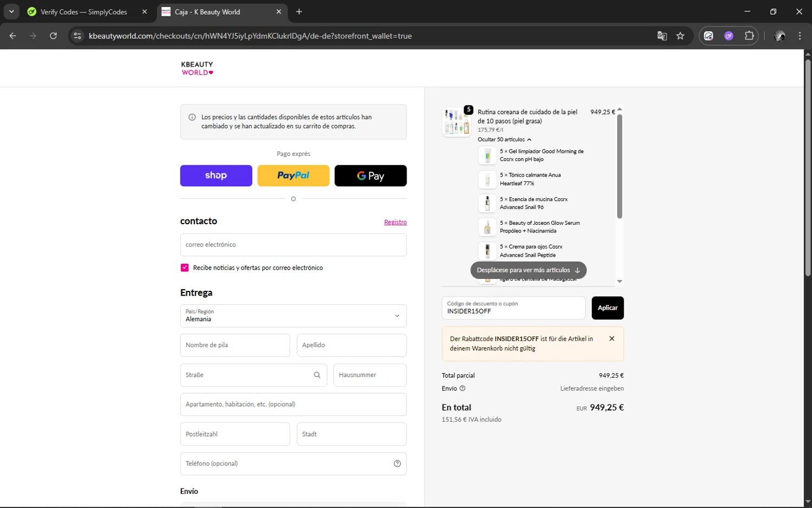Image resolution: width=812 pixels, height=508 pixels.
Task: View site information icon in address bar
Action: point(77,36)
